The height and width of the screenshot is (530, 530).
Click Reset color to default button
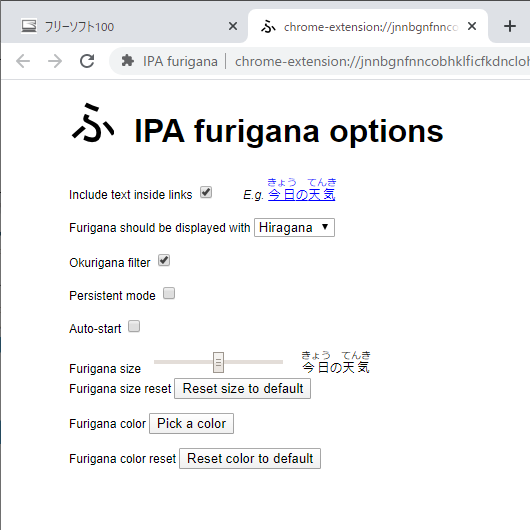pos(250,459)
